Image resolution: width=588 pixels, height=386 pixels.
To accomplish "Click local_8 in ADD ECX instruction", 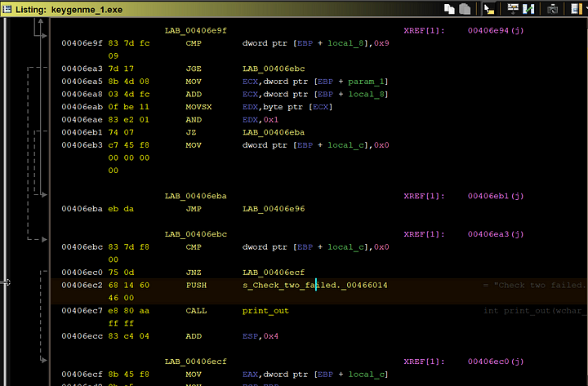I will click(x=367, y=95).
